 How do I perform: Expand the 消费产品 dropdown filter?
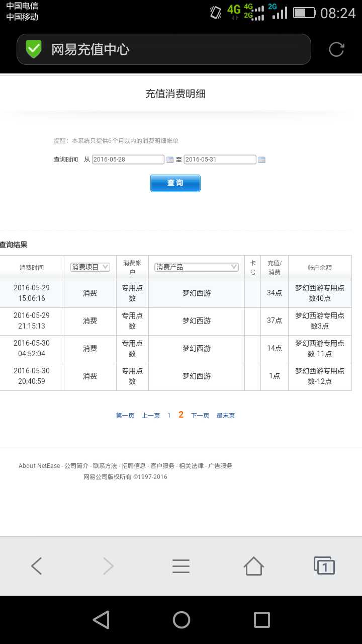tap(197, 267)
